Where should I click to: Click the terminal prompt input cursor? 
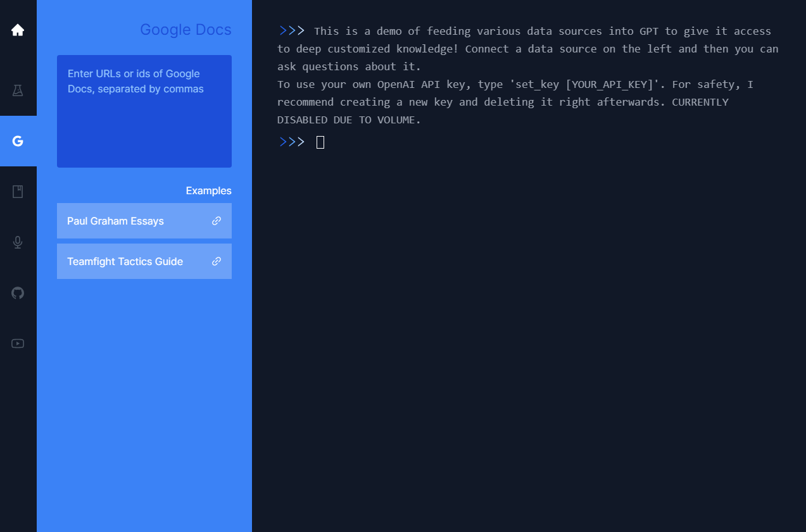[x=320, y=142]
